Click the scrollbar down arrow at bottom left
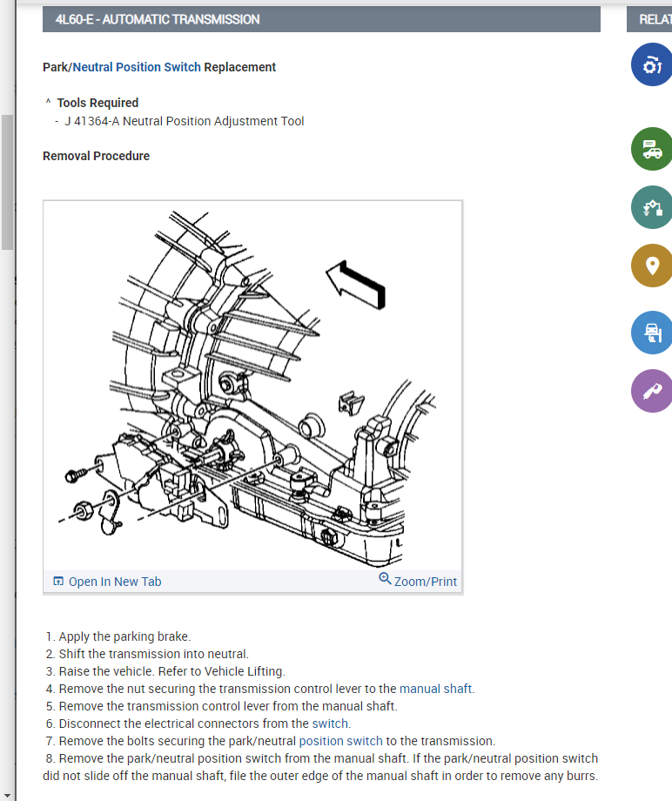 click(7, 796)
